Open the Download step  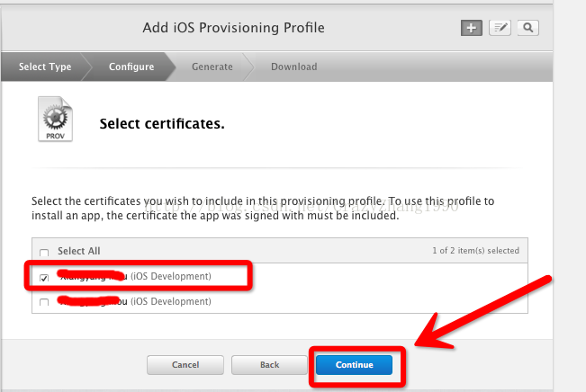(x=293, y=67)
